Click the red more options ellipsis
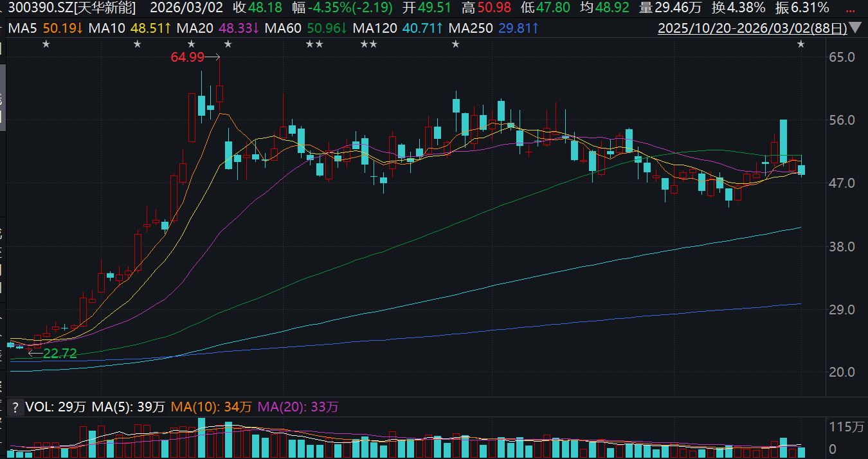This screenshot has width=868, height=459. [855, 8]
